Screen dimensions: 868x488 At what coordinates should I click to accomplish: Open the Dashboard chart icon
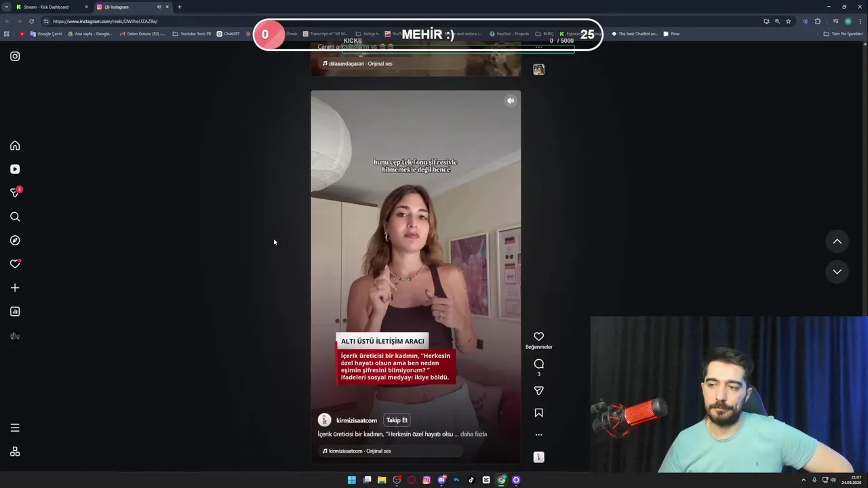(15, 312)
